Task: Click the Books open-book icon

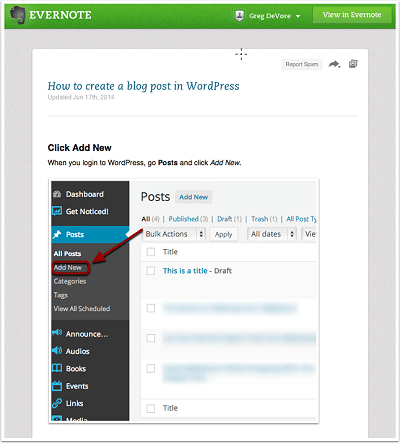Action: click(57, 368)
